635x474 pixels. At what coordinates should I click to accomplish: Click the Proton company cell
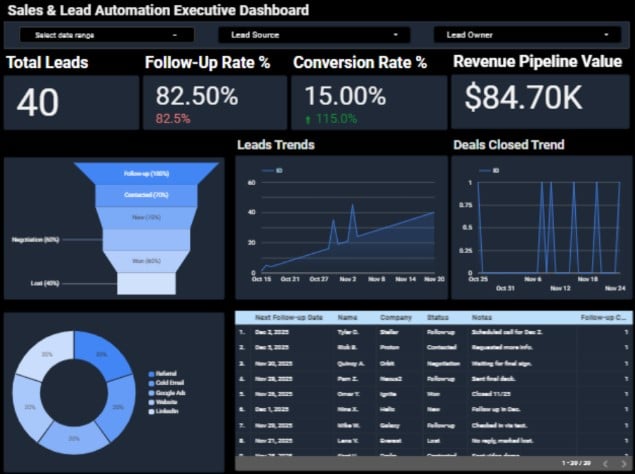[389, 348]
